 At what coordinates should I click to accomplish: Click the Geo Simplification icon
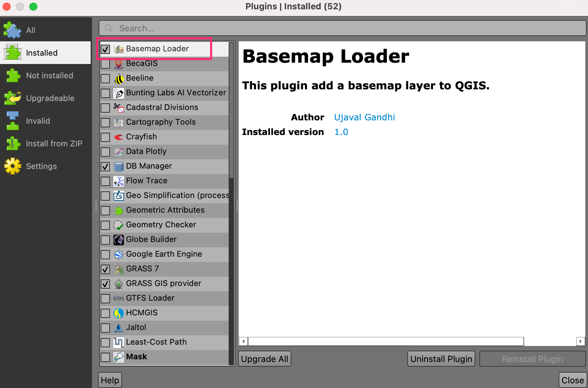pos(119,196)
